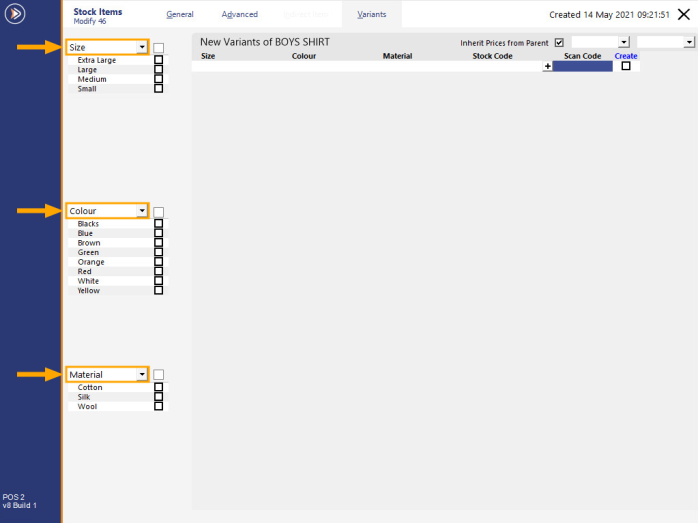Open the Material attribute dropdown

(142, 374)
